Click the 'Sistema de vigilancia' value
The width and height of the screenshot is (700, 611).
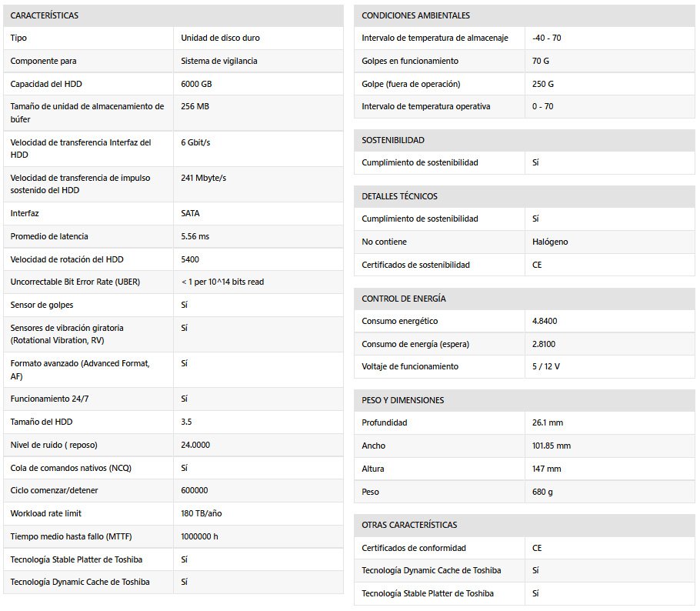(218, 61)
